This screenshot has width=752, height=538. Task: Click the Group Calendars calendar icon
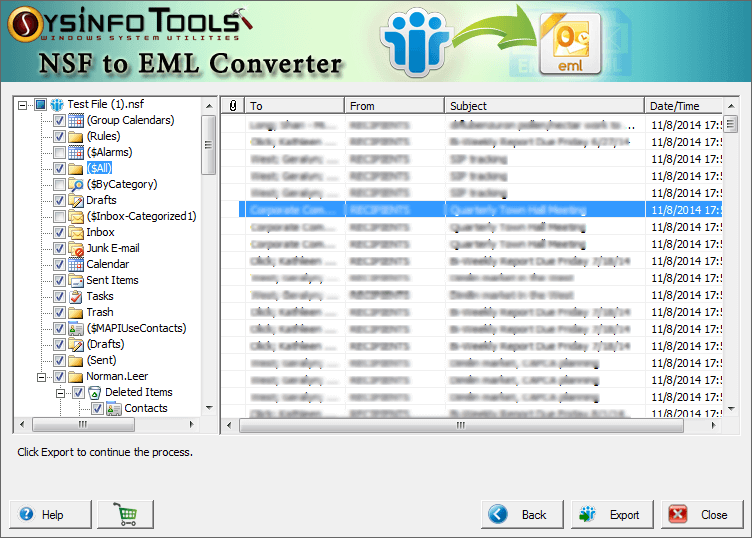pyautogui.click(x=76, y=120)
